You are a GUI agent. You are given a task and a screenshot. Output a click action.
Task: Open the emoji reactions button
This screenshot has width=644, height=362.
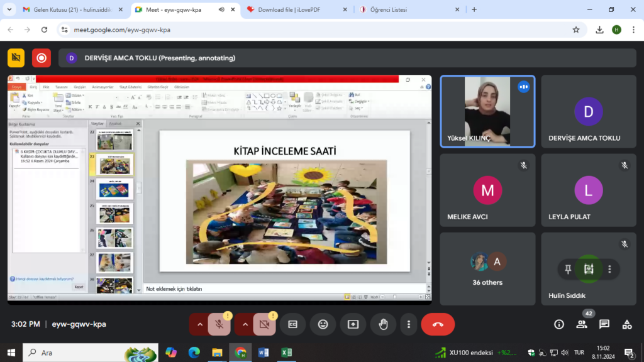[x=323, y=324]
